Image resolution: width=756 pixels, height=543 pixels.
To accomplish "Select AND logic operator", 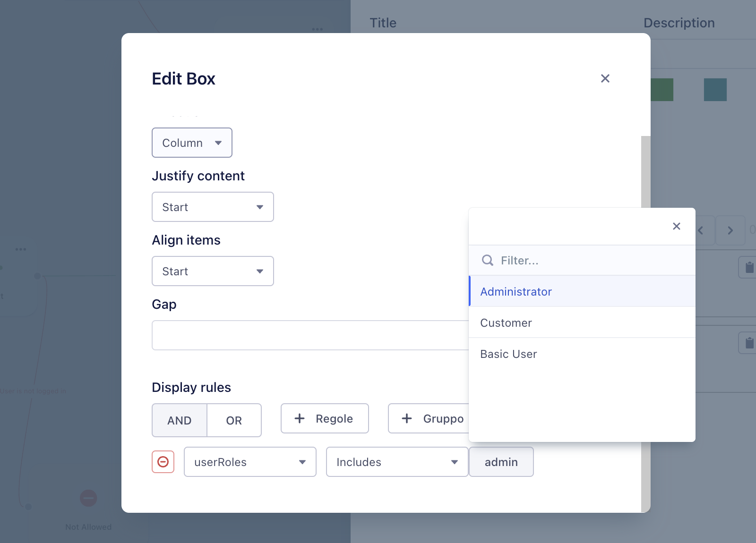I will point(179,420).
